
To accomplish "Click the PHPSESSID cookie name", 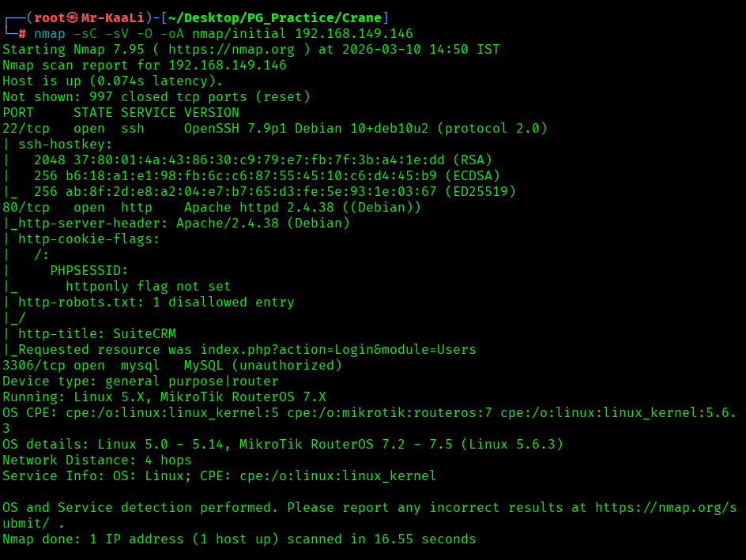I will [x=89, y=271].
